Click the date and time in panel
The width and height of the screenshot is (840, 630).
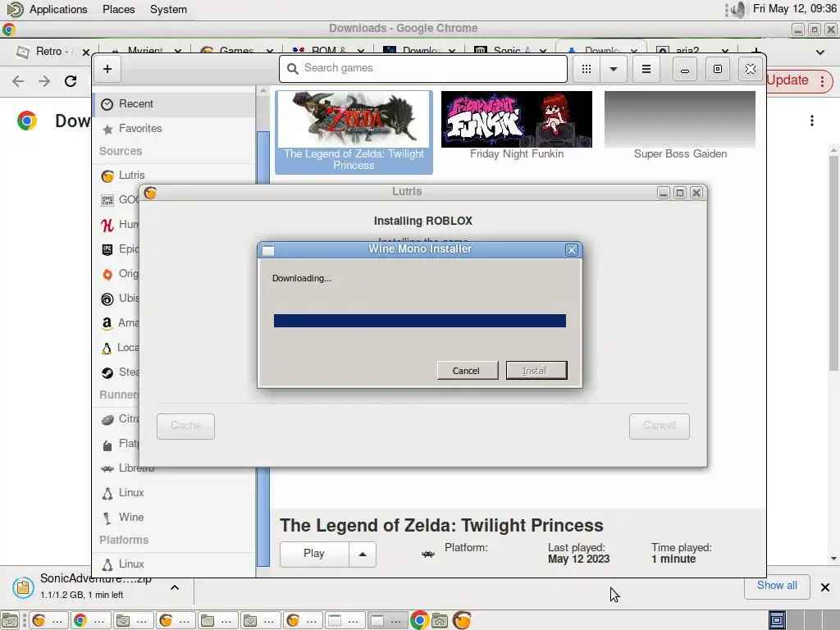pos(794,8)
